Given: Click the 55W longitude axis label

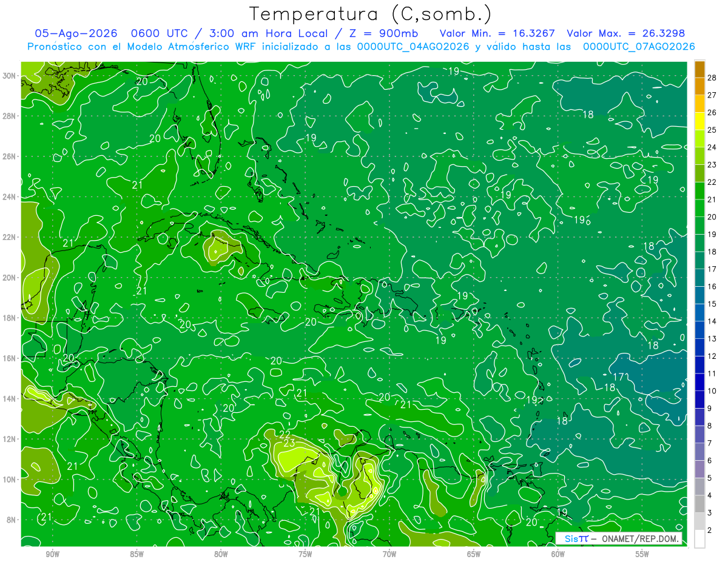Looking at the screenshot, I should [x=642, y=555].
